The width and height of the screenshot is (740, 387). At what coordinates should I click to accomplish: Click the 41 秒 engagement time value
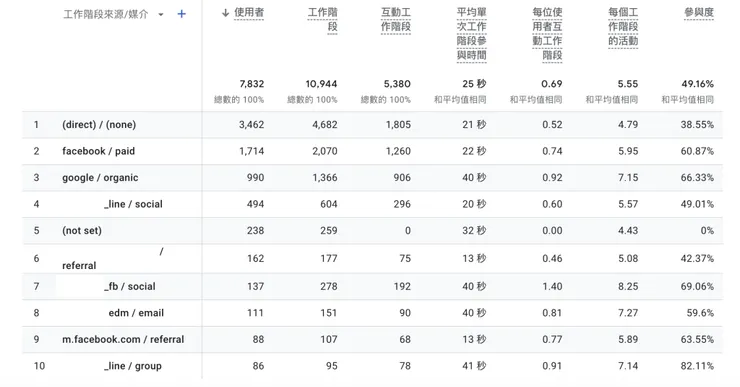pyautogui.click(x=474, y=365)
